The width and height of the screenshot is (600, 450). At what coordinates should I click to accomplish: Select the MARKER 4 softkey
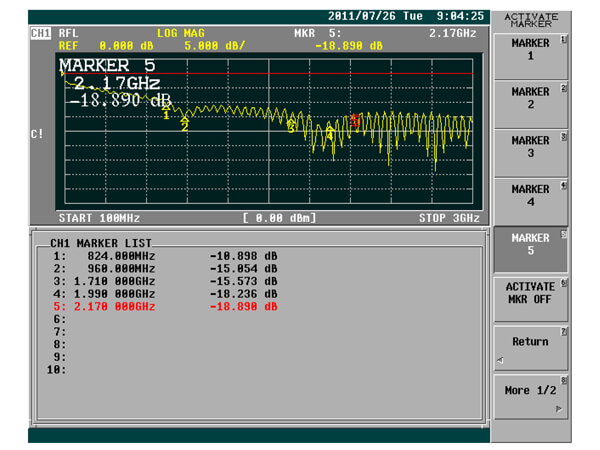tap(530, 202)
